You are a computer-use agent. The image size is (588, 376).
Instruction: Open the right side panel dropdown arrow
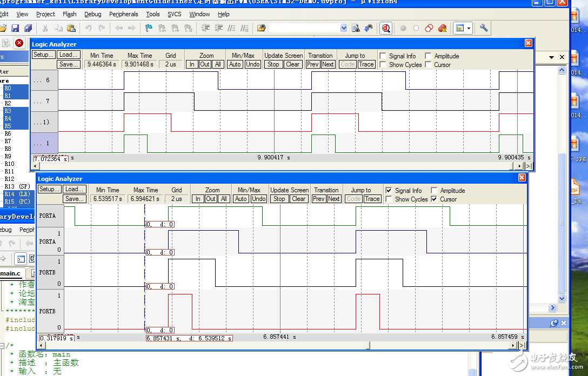coord(552,57)
